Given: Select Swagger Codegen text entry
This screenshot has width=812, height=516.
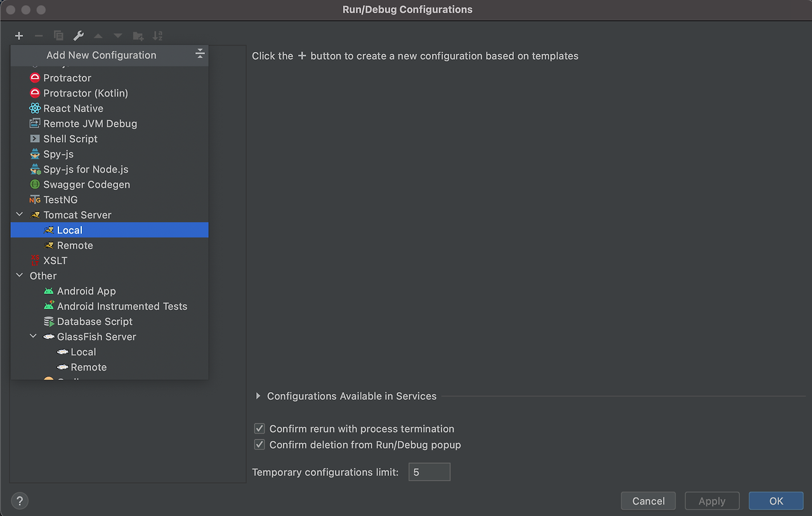Looking at the screenshot, I should click(87, 185).
